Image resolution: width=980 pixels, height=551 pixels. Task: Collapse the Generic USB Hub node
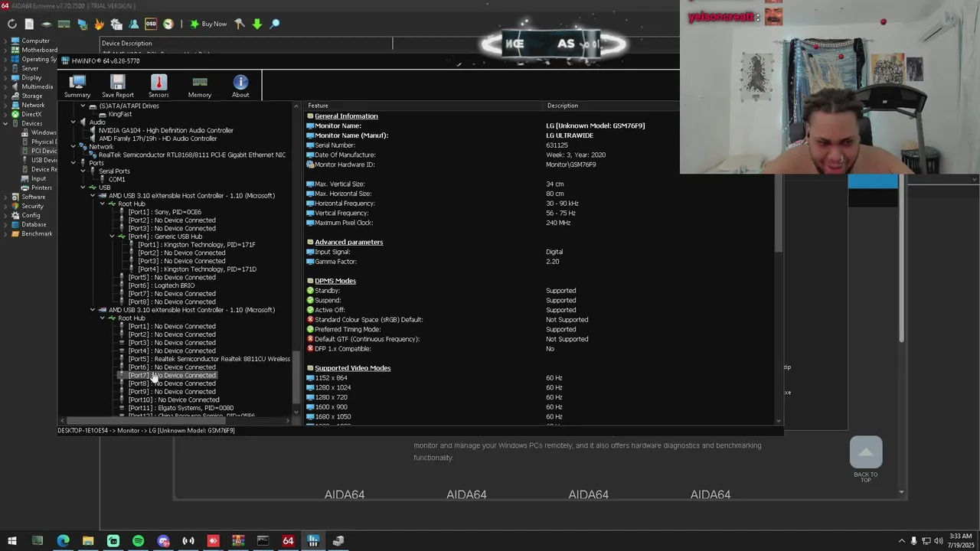[112, 236]
